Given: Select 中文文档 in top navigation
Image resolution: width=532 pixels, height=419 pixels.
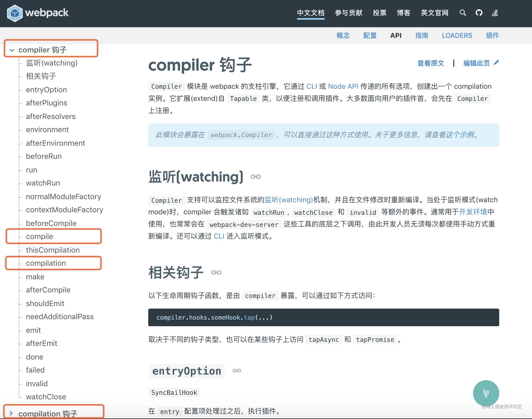Looking at the screenshot, I should [311, 13].
